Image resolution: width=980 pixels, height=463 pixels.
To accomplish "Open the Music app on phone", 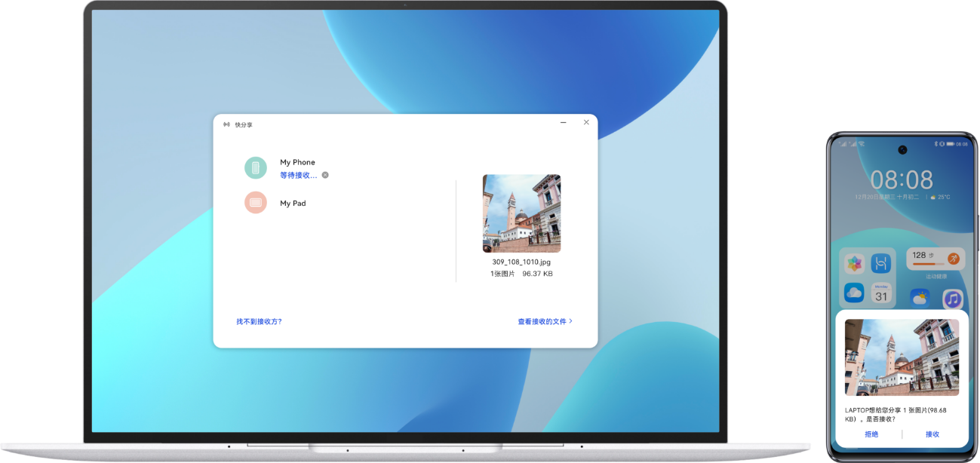I will [x=953, y=298].
